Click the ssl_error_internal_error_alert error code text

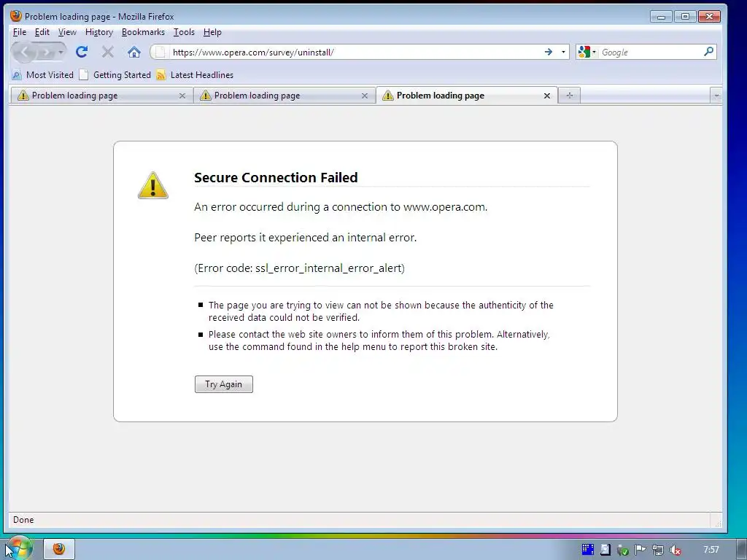coord(330,268)
